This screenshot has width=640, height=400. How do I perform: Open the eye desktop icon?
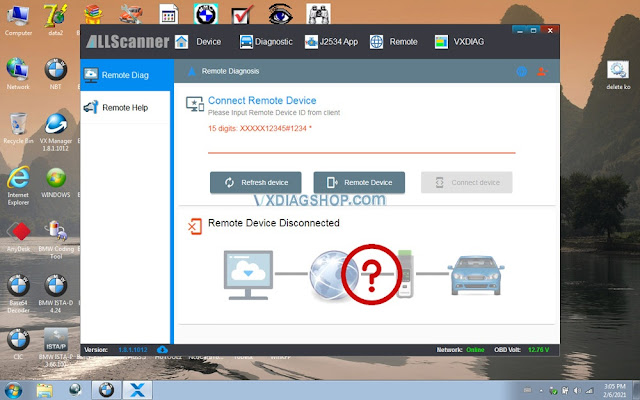tap(280, 14)
